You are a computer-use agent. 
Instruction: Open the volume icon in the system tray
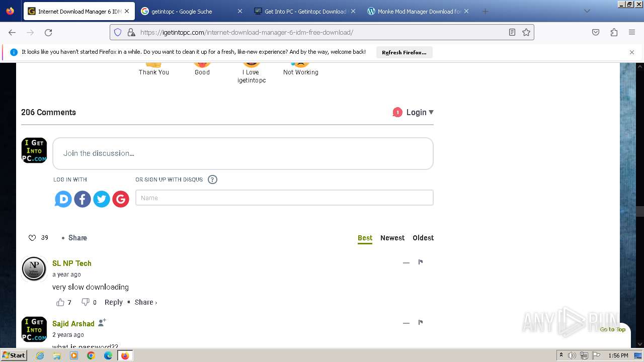(572, 355)
